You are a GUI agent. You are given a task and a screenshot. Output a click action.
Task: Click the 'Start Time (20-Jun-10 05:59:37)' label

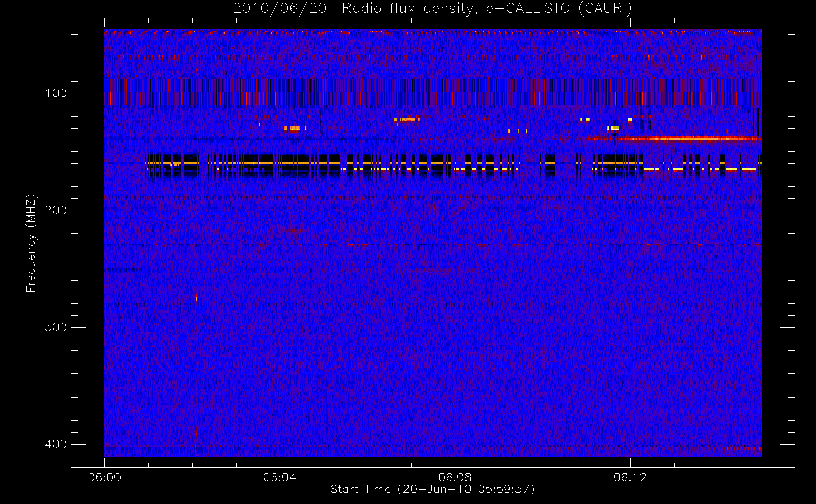[432, 489]
